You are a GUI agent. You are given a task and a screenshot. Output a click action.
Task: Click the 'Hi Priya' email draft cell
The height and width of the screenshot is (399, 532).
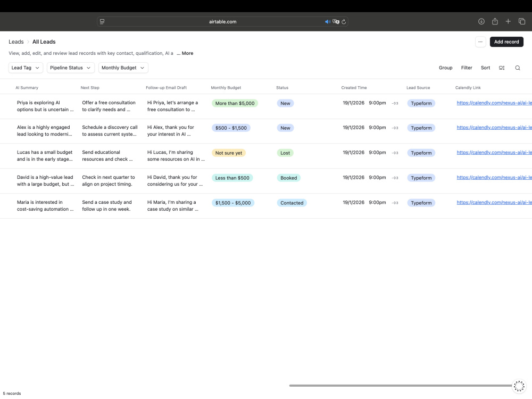point(173,106)
